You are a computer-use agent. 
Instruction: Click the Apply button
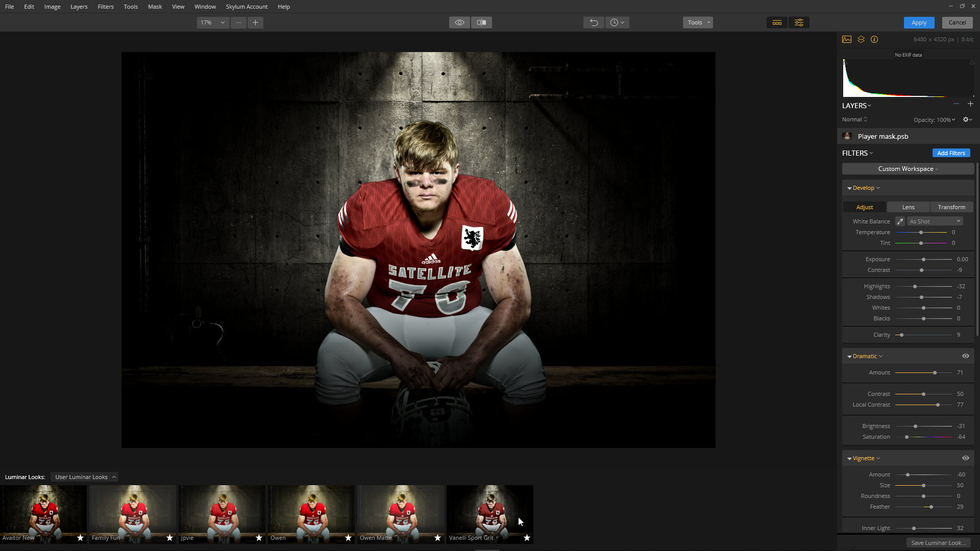point(919,22)
